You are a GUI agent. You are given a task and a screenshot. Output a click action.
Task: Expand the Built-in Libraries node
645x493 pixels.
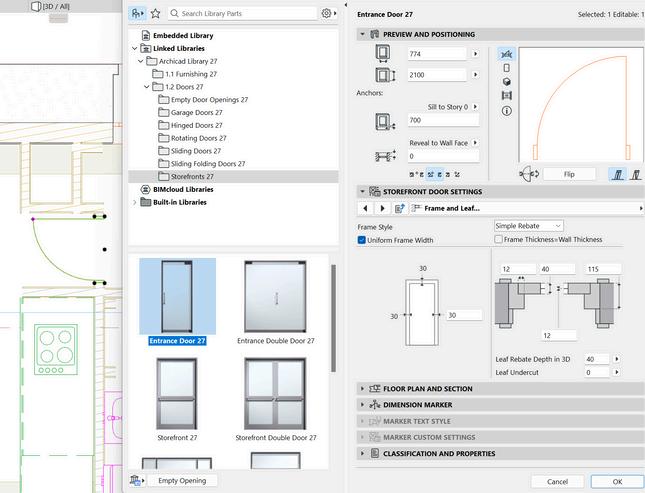134,202
